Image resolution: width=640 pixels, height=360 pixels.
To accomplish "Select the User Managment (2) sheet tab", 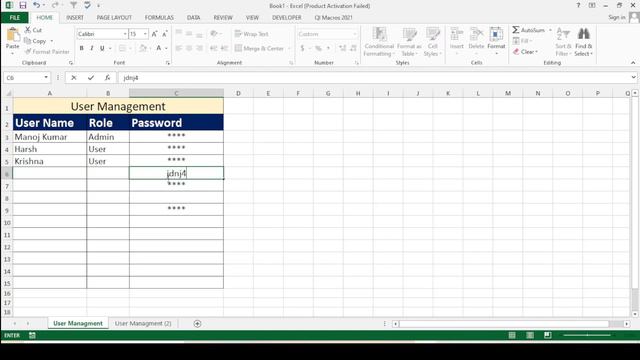I will [143, 323].
